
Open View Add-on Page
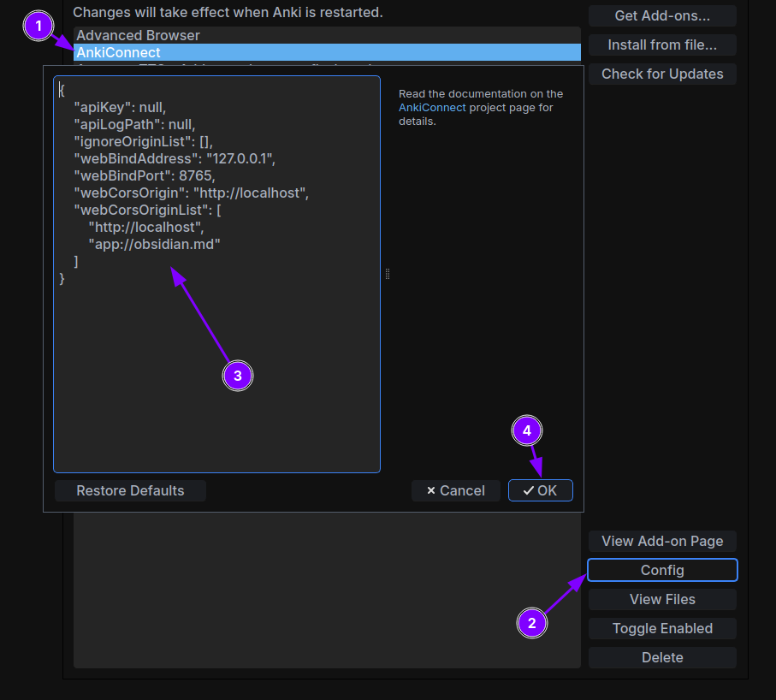pyautogui.click(x=661, y=541)
